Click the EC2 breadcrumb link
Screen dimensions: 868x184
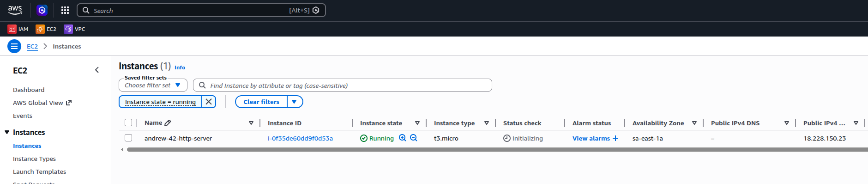pos(32,46)
